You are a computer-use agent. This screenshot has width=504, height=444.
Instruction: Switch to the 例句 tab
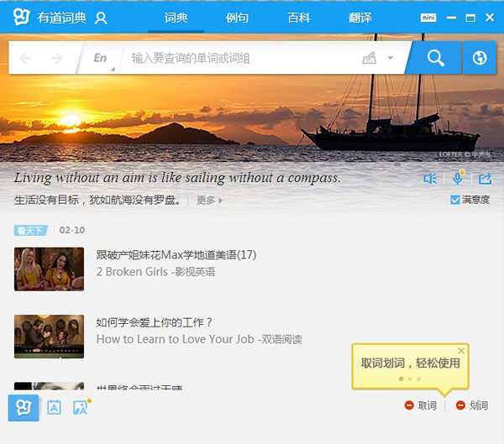tap(237, 18)
